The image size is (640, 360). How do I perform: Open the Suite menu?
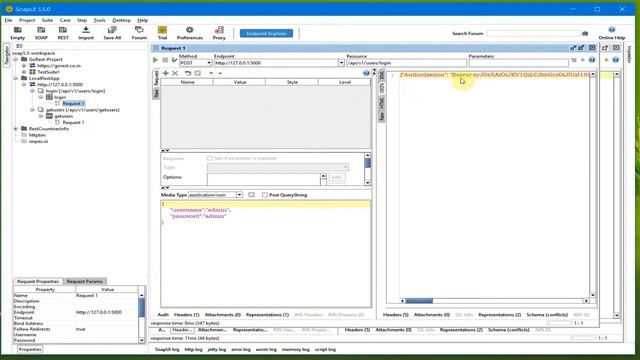click(x=47, y=20)
